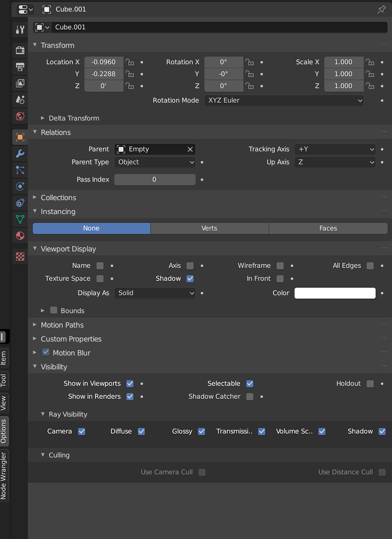
Task: Select Faces instancing option
Action: click(328, 229)
